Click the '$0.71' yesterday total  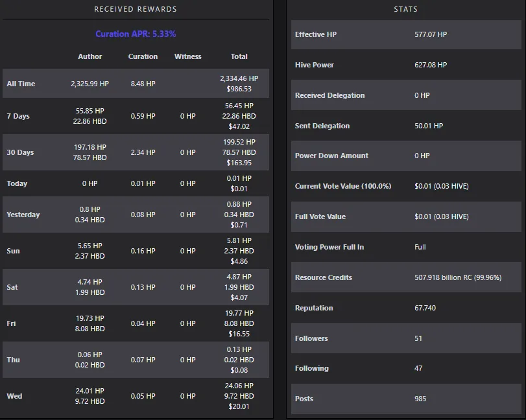[239, 225]
